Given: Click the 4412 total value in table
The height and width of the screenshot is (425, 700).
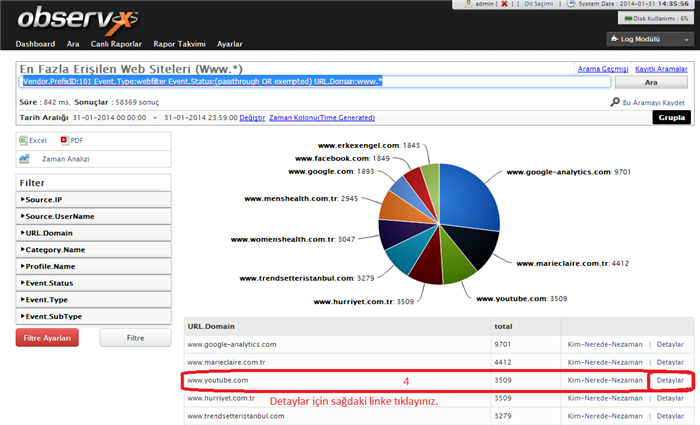Looking at the screenshot, I should point(503,362).
